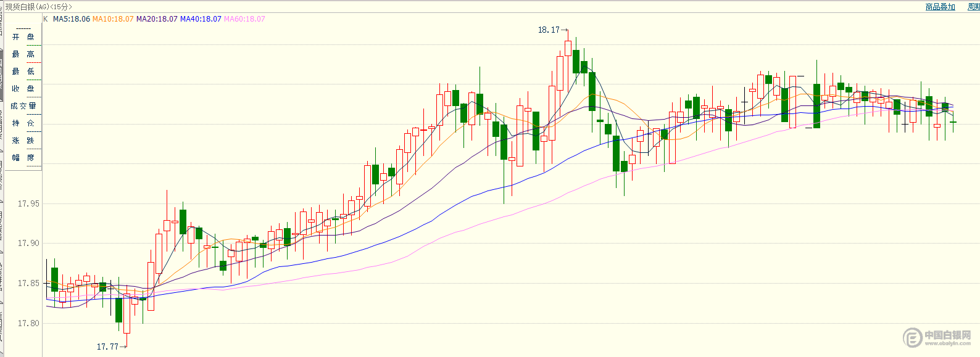
Task: Click the 最高 row in info panel
Action: (23, 54)
